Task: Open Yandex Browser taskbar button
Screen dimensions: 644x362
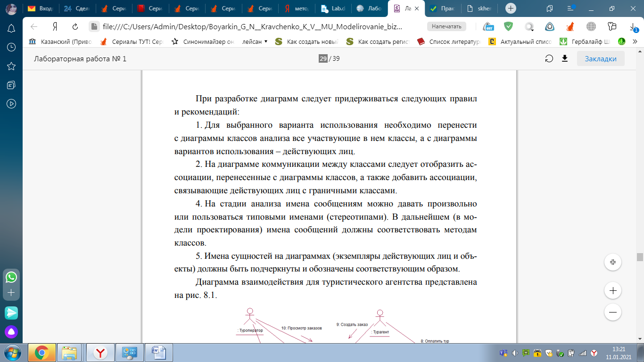Action: (x=100, y=353)
